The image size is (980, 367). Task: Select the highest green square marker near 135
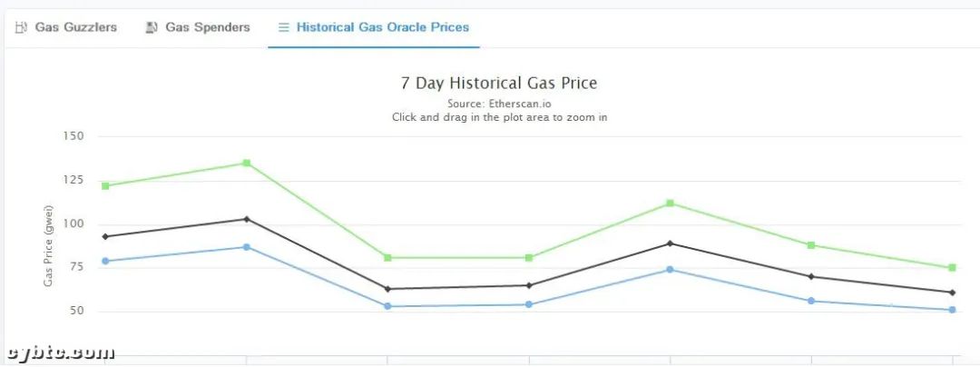point(247,164)
